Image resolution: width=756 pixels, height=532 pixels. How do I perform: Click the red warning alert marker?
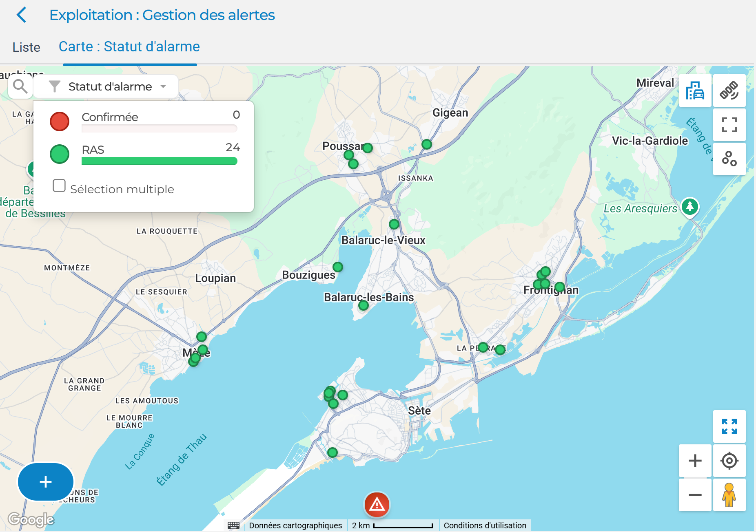(x=377, y=505)
